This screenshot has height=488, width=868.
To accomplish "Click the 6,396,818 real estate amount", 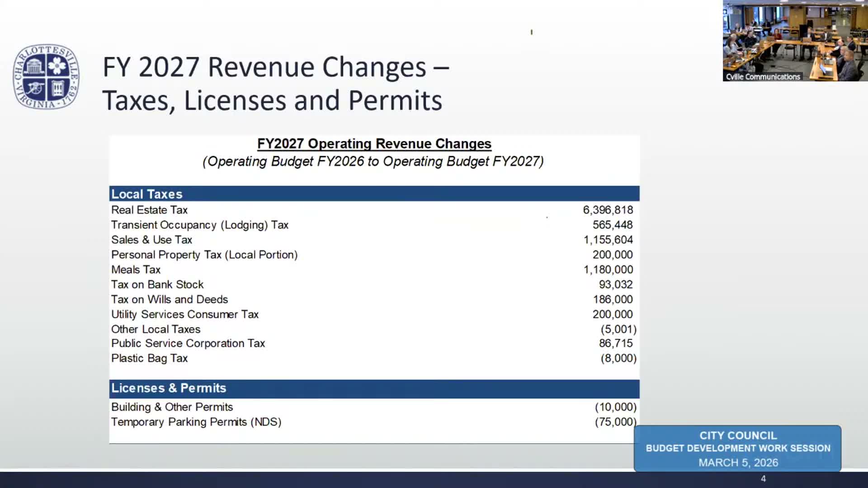I will pos(608,210).
